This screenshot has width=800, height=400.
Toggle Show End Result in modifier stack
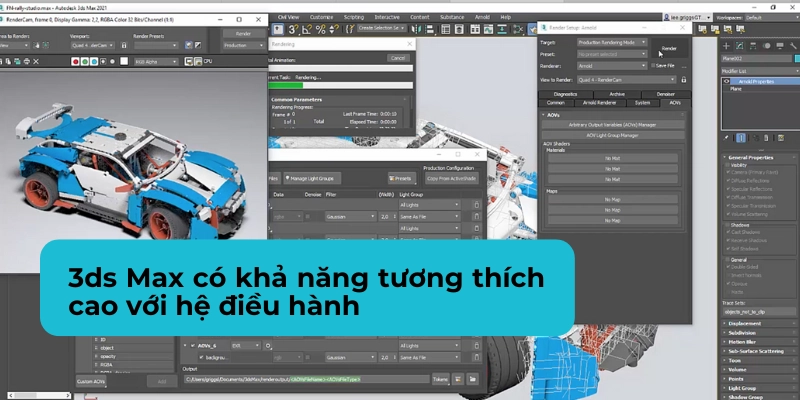[x=741, y=138]
